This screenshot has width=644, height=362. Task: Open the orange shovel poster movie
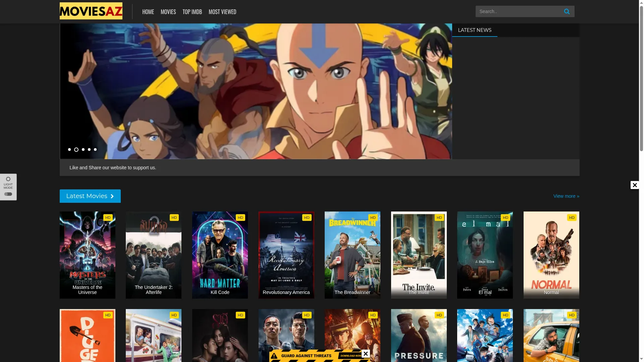click(88, 336)
